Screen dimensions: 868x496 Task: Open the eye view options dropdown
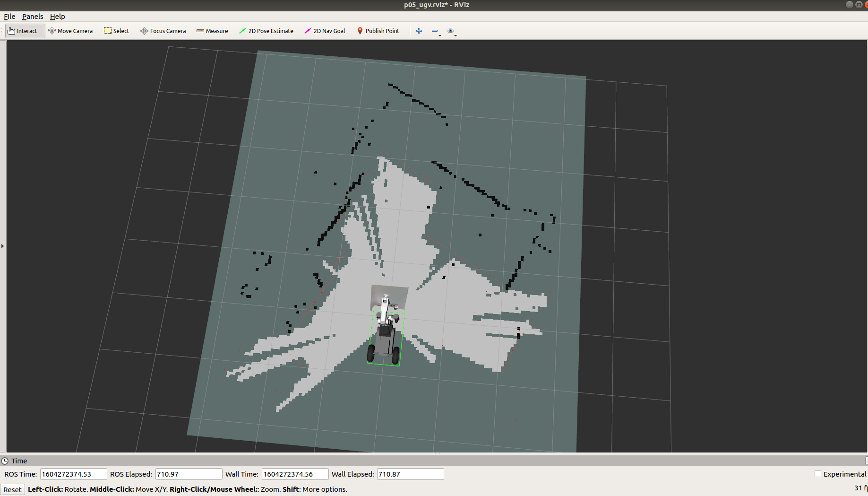point(452,31)
